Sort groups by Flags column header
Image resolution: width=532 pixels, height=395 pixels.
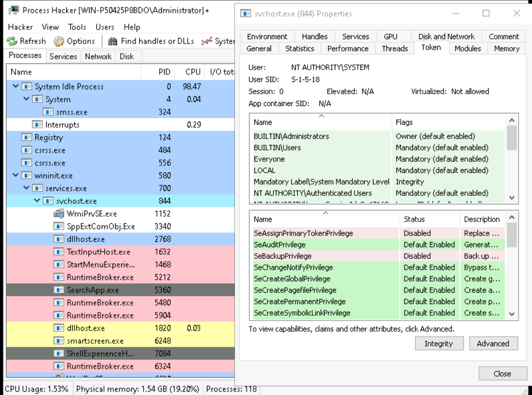pos(448,122)
